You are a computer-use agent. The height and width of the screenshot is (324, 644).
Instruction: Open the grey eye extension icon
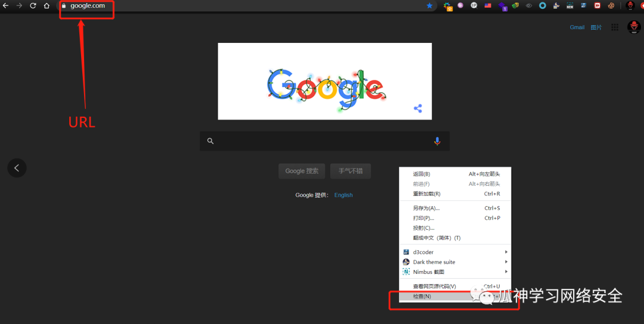(x=529, y=6)
